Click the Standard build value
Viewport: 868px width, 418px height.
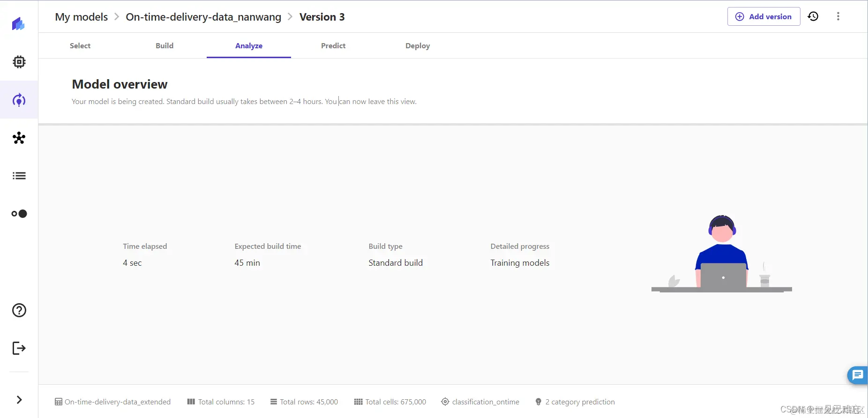click(x=396, y=263)
